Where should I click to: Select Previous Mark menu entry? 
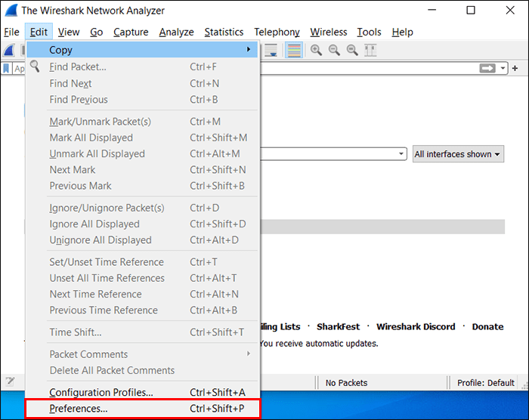click(143, 186)
